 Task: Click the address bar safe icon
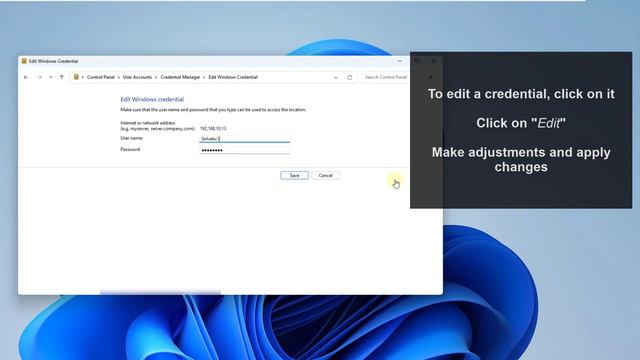pyautogui.click(x=76, y=77)
